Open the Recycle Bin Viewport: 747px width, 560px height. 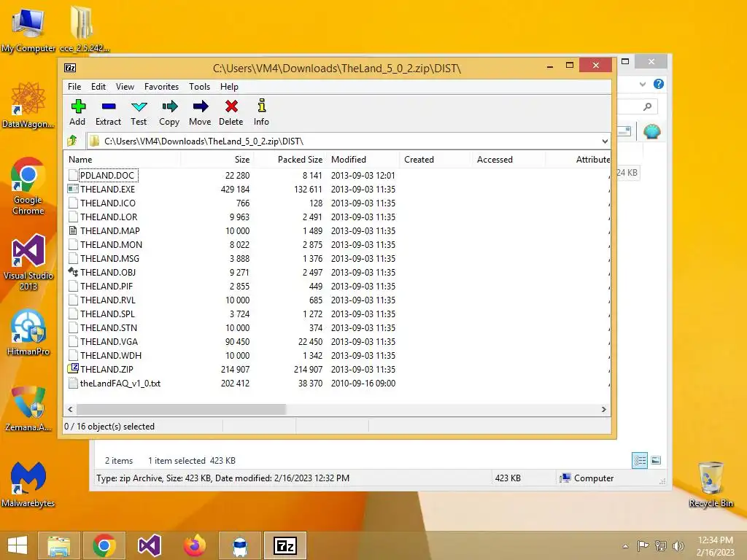(711, 484)
